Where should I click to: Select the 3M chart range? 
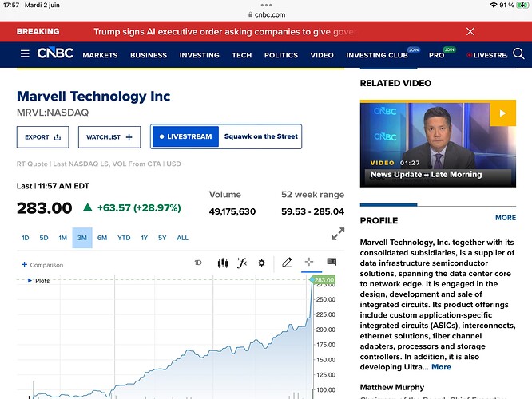click(x=82, y=238)
